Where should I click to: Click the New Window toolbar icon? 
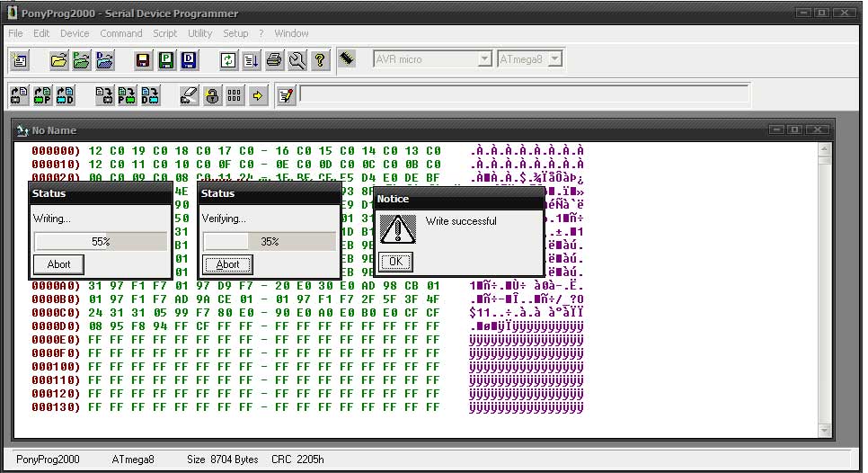click(x=20, y=60)
